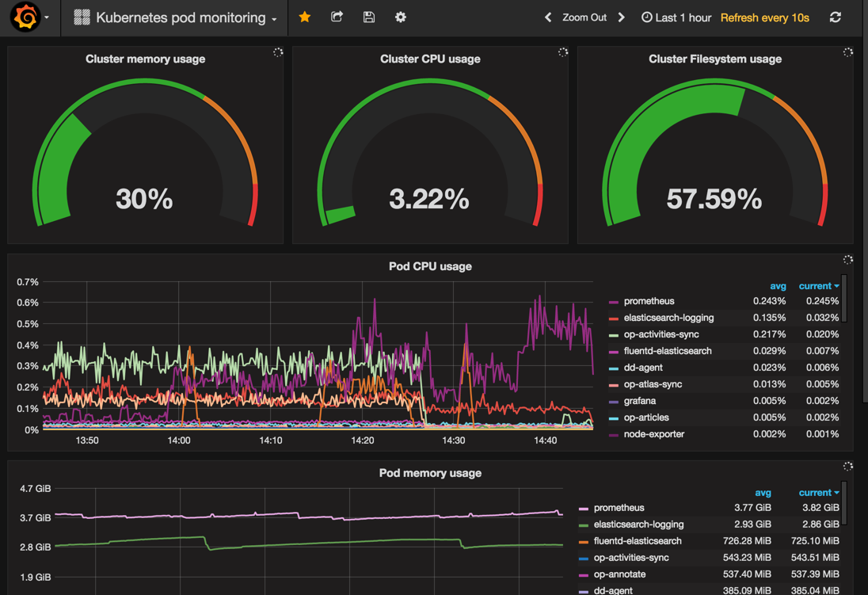This screenshot has height=595, width=868.
Task: Click the refresh dashboard icon
Action: (x=836, y=17)
